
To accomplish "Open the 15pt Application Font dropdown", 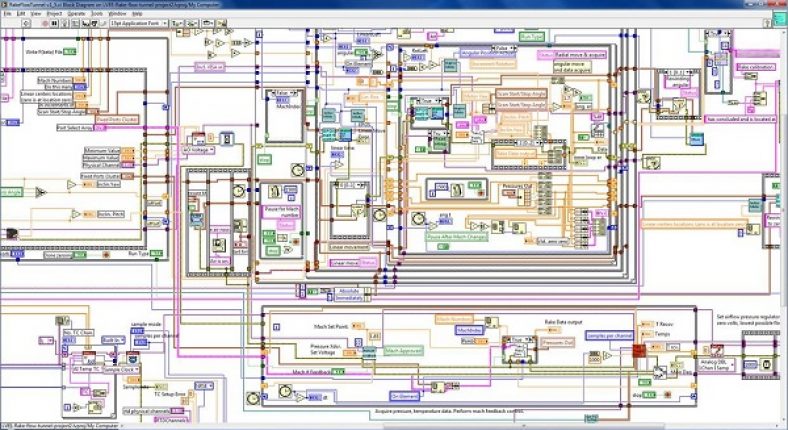I will [139, 23].
